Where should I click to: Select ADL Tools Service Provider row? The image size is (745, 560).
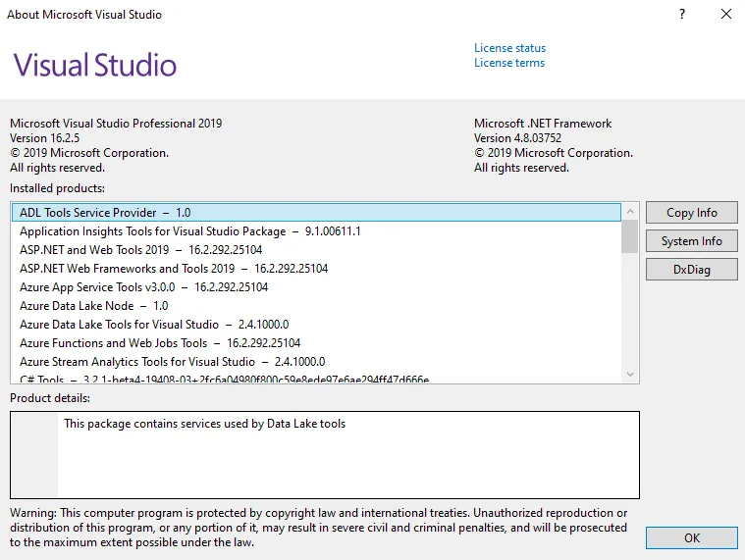316,213
